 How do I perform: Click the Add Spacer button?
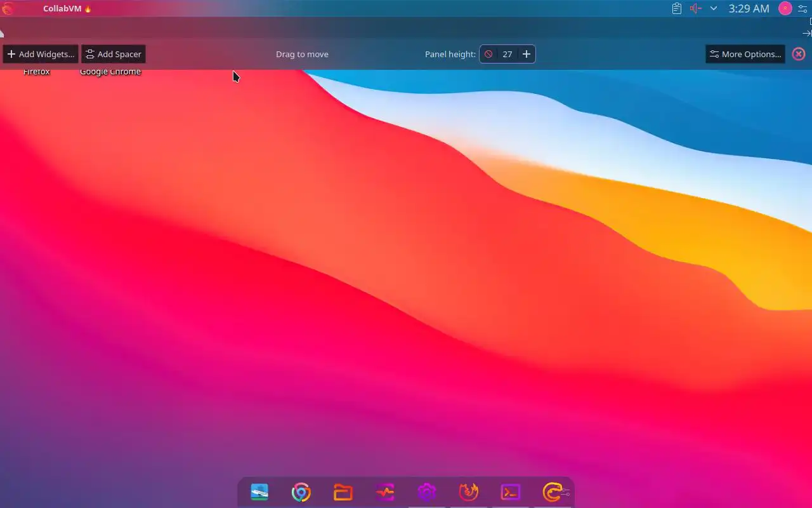114,54
